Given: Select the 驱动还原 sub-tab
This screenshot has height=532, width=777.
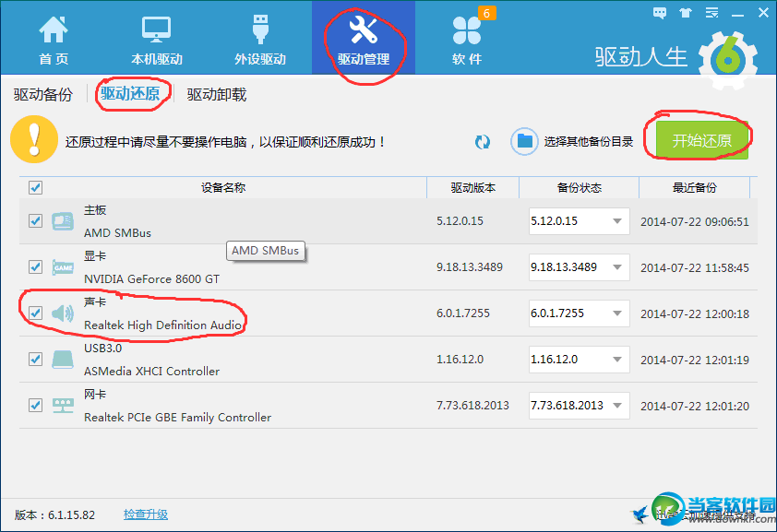Looking at the screenshot, I should tap(130, 93).
